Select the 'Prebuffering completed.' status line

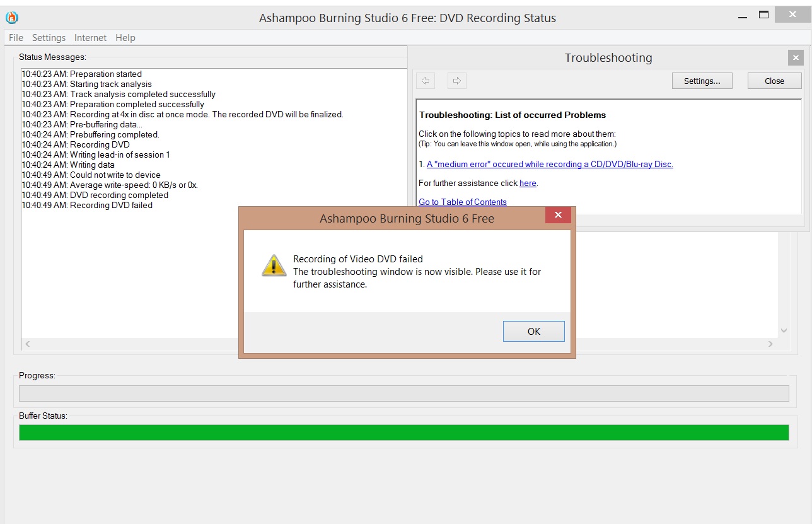pyautogui.click(x=91, y=134)
